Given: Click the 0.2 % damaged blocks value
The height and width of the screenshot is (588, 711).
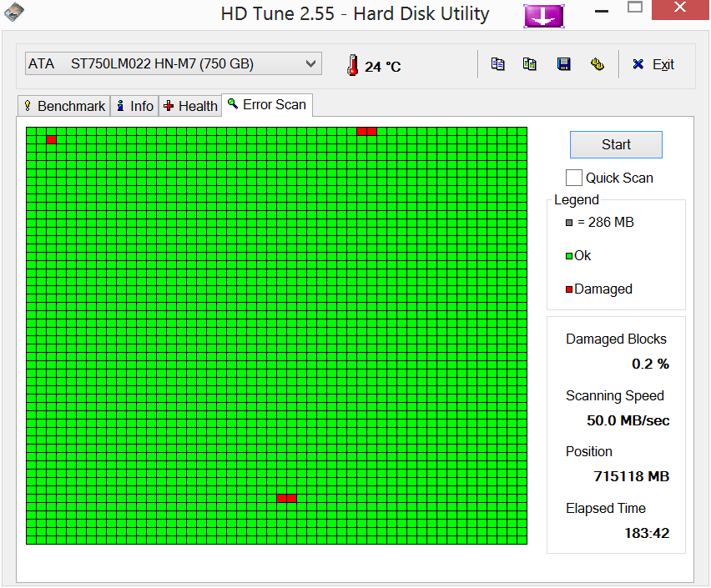Looking at the screenshot, I should point(650,364).
